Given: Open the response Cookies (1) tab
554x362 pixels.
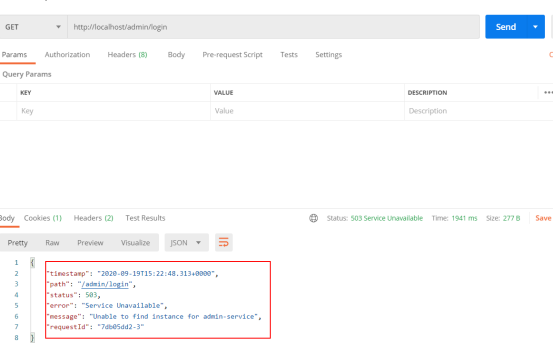Looking at the screenshot, I should 43,218.
